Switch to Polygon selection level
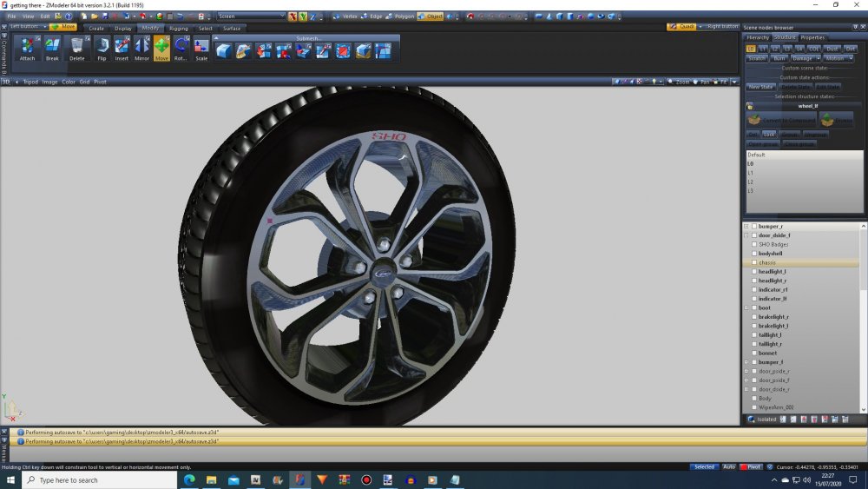This screenshot has width=868, height=489. 400,17
